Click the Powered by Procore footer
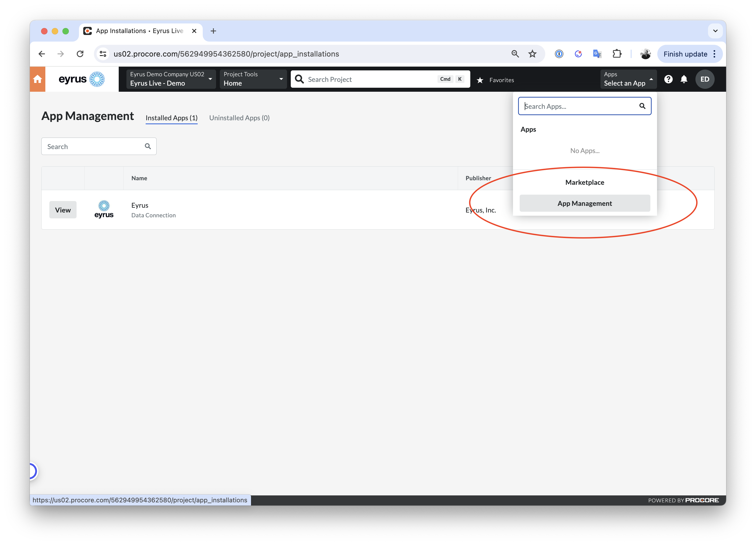756x545 pixels. coord(683,500)
